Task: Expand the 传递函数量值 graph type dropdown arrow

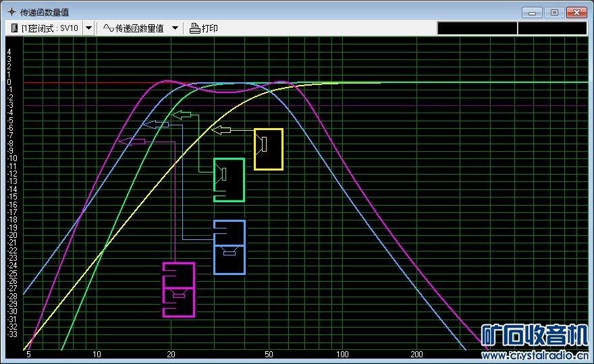Action: point(175,28)
